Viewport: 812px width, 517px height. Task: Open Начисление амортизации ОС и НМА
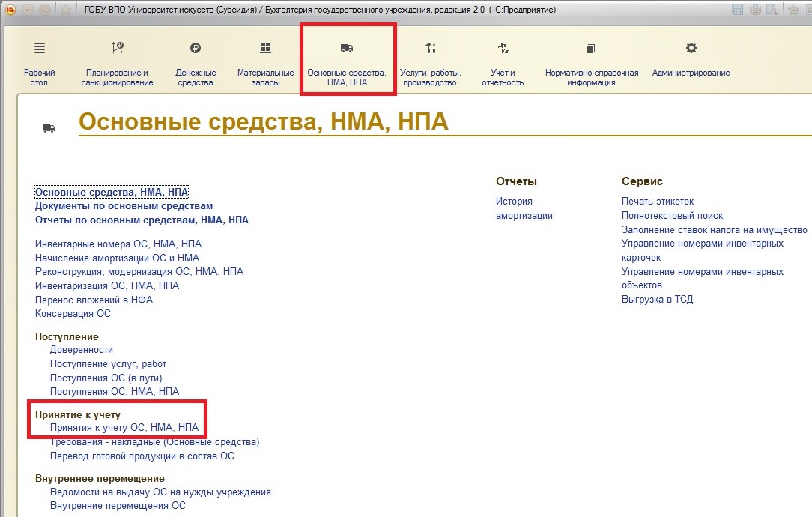point(117,258)
